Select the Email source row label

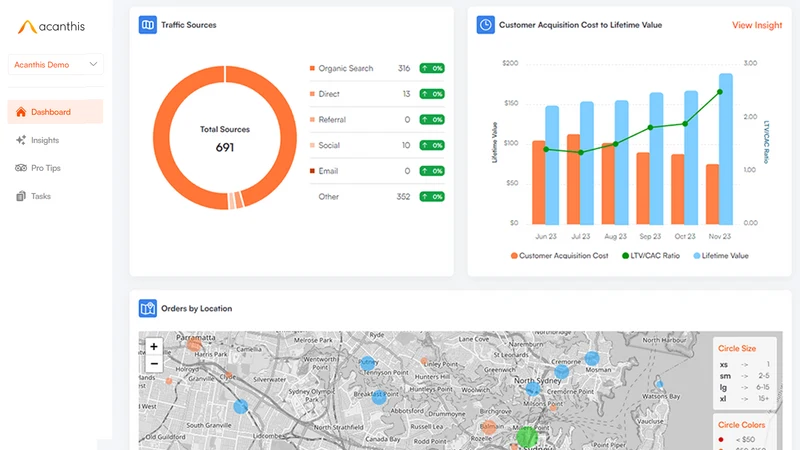coord(328,171)
